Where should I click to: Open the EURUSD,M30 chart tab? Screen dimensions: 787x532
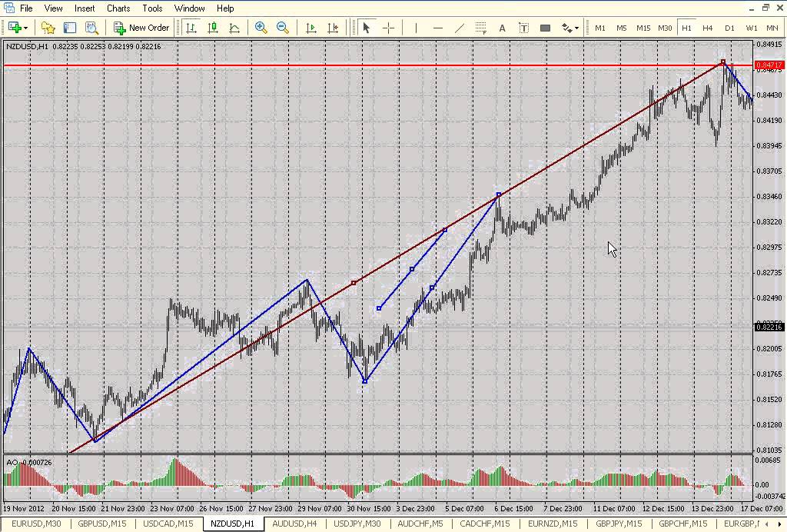coord(36,524)
